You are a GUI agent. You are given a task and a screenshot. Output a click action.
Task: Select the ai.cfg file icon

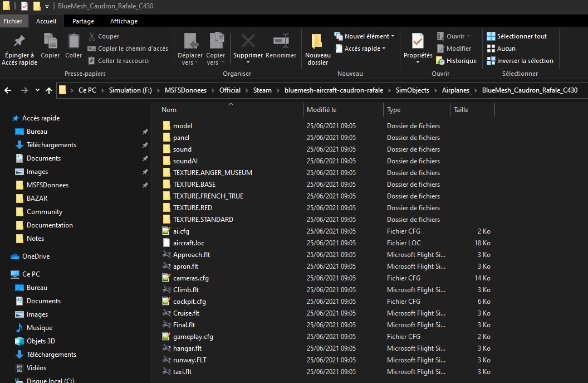[x=166, y=231]
